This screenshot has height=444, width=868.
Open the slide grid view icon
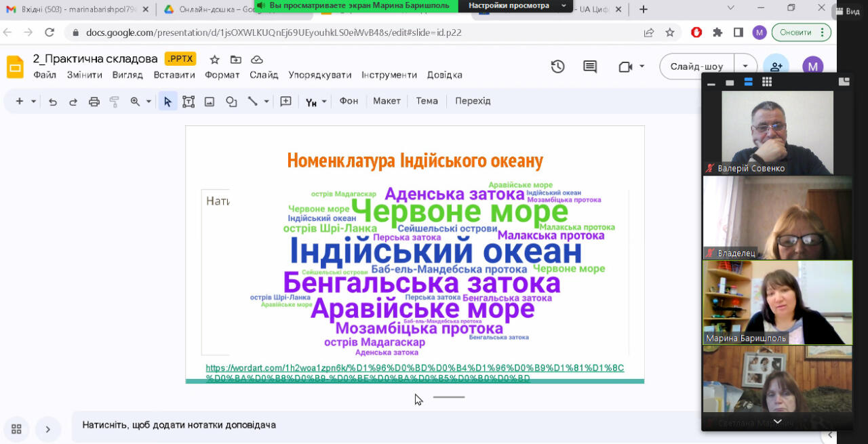(16, 429)
